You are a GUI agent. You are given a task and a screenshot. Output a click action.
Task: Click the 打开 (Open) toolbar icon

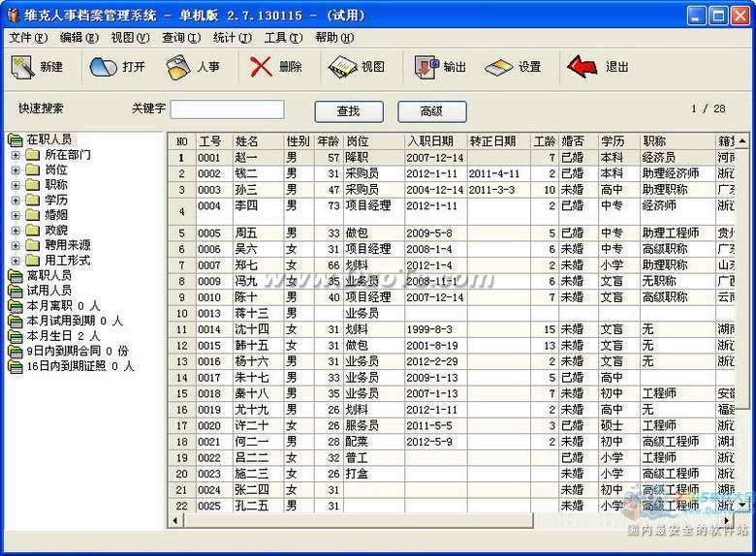coord(103,67)
